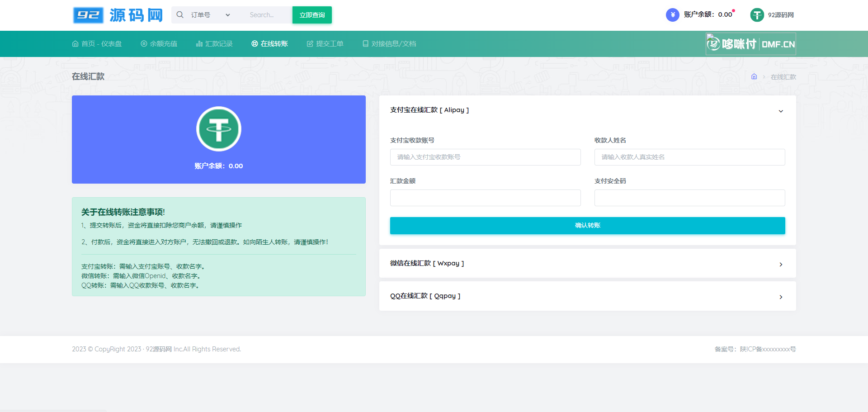This screenshot has height=412, width=868.
Task: Click the 备案号 ICP text in footer
Action: [755, 349]
